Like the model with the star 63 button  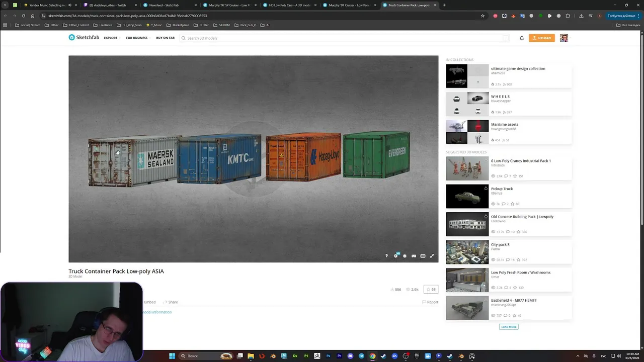[x=431, y=290]
